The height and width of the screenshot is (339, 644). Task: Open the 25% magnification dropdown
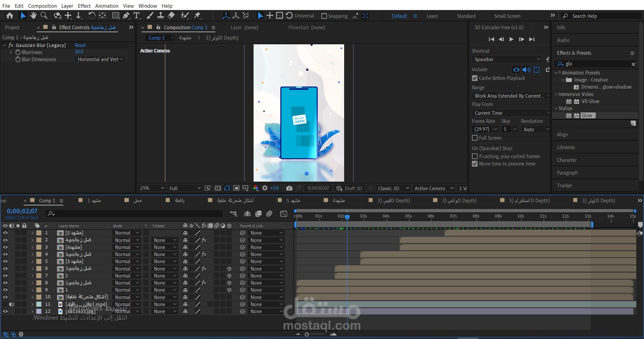coord(152,188)
